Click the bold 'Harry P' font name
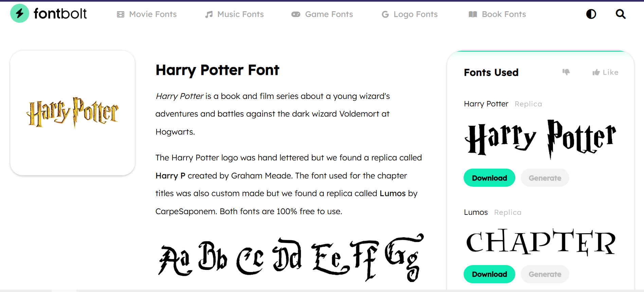Screen dimensions: 644x292 pyautogui.click(x=171, y=176)
